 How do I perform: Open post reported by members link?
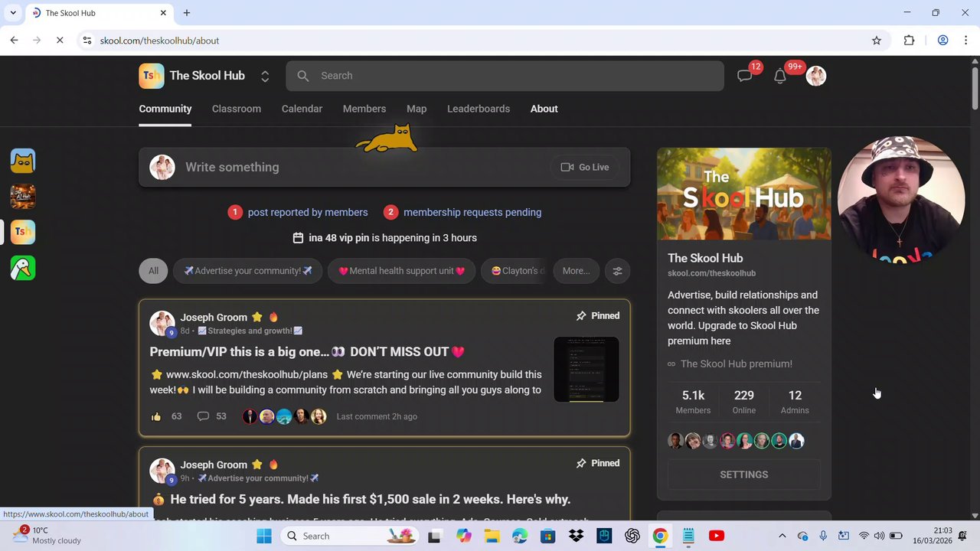tap(308, 212)
